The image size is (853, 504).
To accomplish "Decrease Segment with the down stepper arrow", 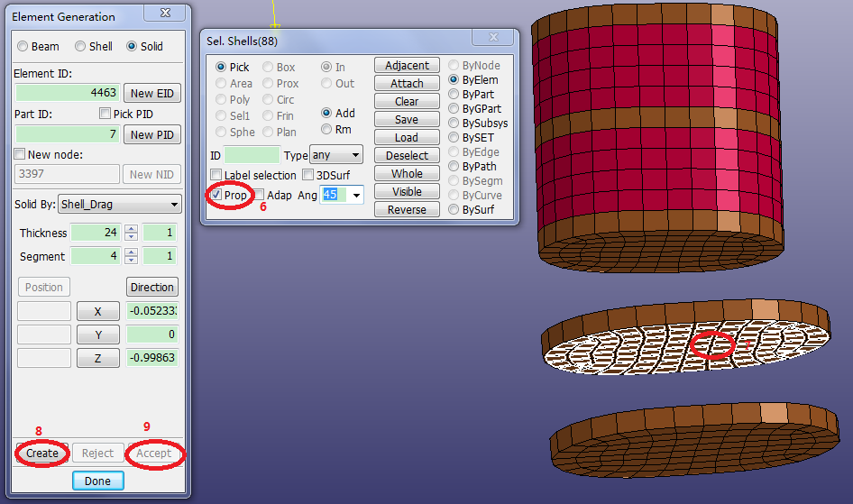I will [132, 261].
